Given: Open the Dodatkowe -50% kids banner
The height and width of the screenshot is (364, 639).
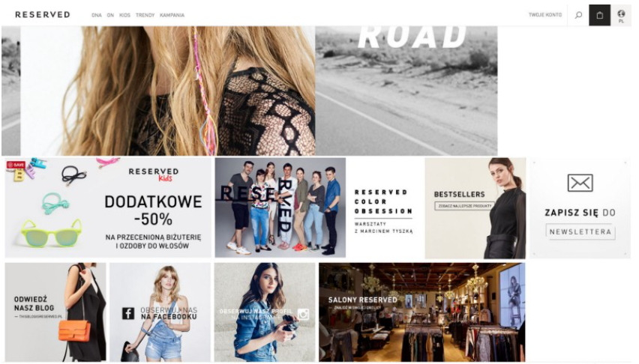Looking at the screenshot, I should tap(109, 207).
